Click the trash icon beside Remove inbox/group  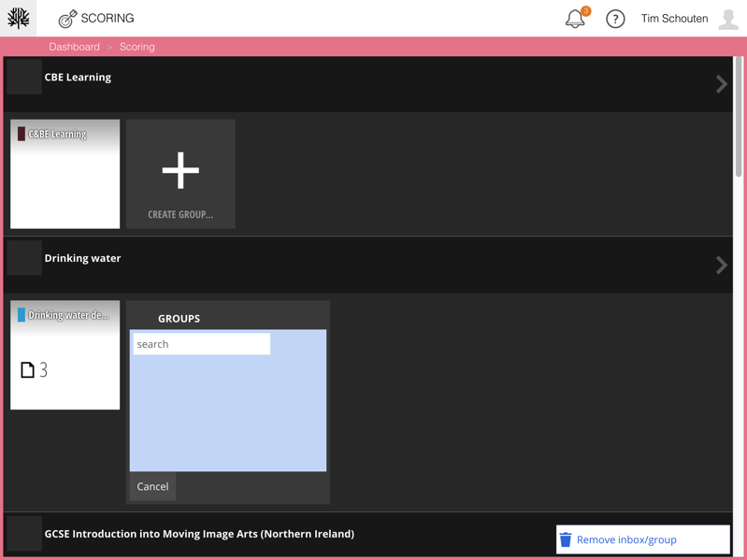point(566,539)
